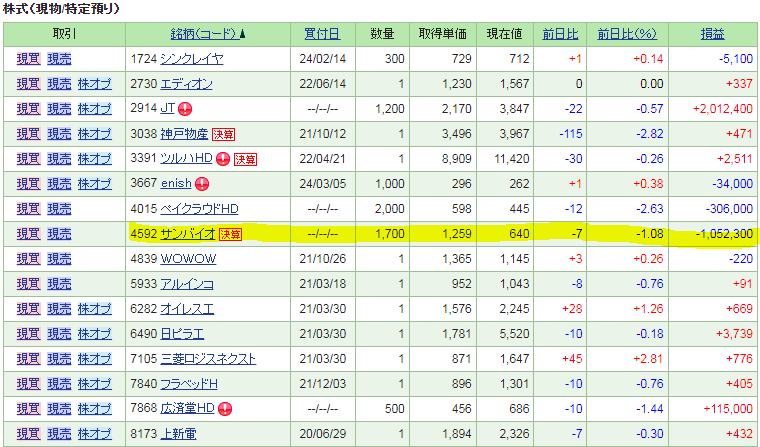760x447 pixels.
Task: Click 現売 for シンクレイヤ row
Action: pyautogui.click(x=59, y=59)
